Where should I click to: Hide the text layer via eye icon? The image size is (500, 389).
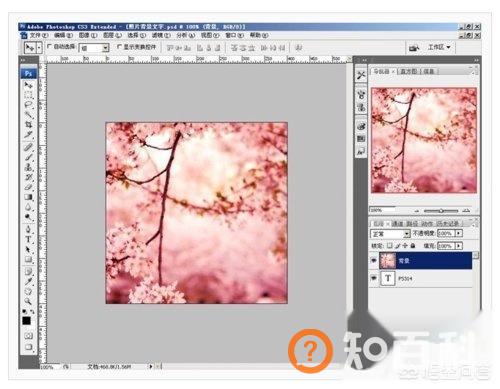(x=374, y=277)
